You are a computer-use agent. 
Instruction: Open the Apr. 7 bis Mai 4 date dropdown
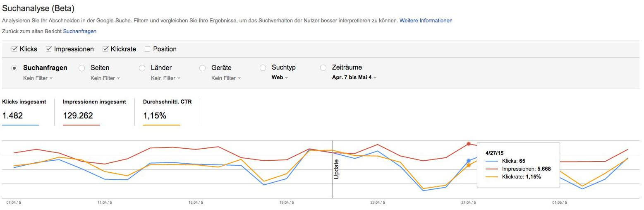[x=354, y=77]
